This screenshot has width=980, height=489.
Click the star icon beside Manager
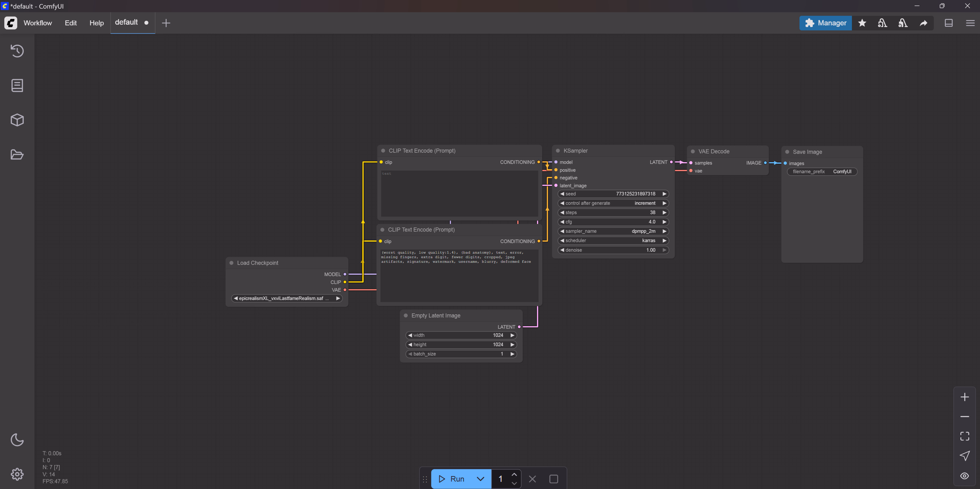[x=862, y=23]
